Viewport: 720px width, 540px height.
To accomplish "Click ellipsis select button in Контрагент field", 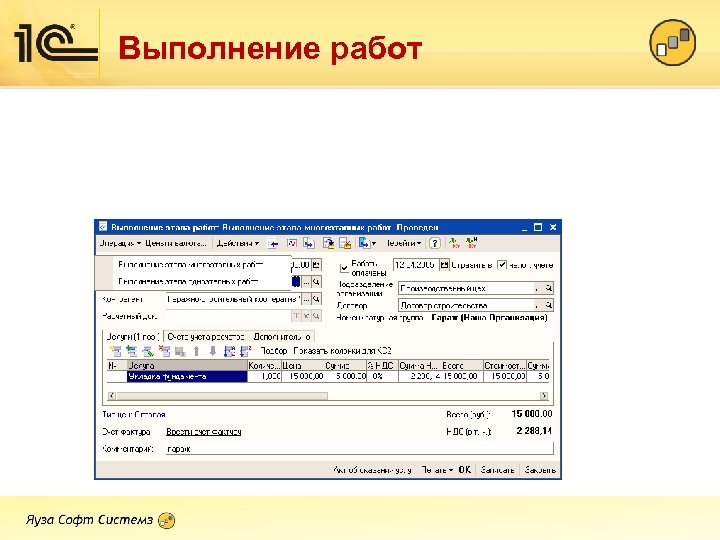I will tap(306, 299).
